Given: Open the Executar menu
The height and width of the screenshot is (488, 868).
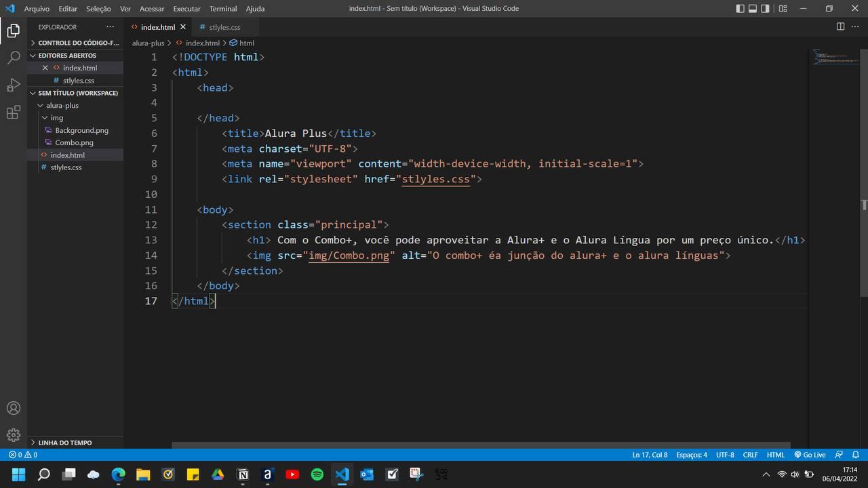Looking at the screenshot, I should (x=186, y=9).
